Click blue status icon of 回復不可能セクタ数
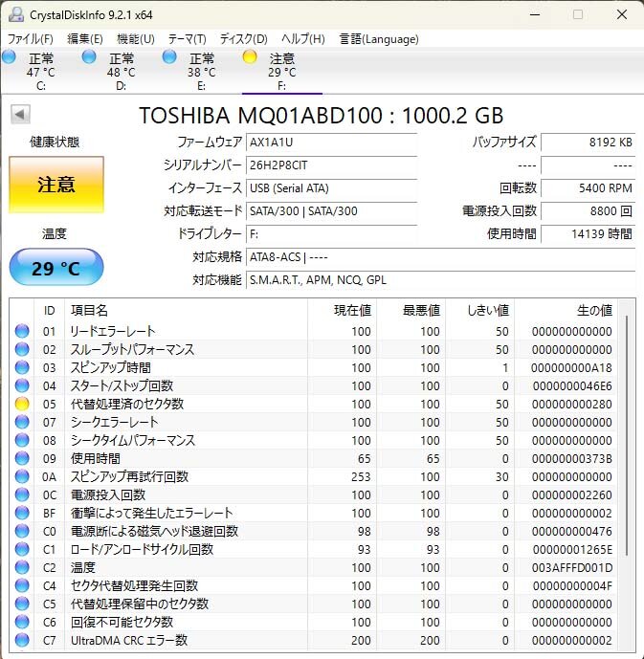Viewport: 644px width, 659px height. coord(22,622)
